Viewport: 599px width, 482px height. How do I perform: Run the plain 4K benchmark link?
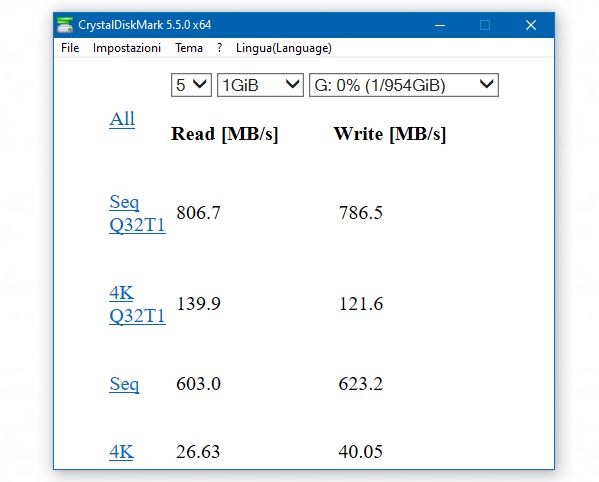tap(121, 452)
